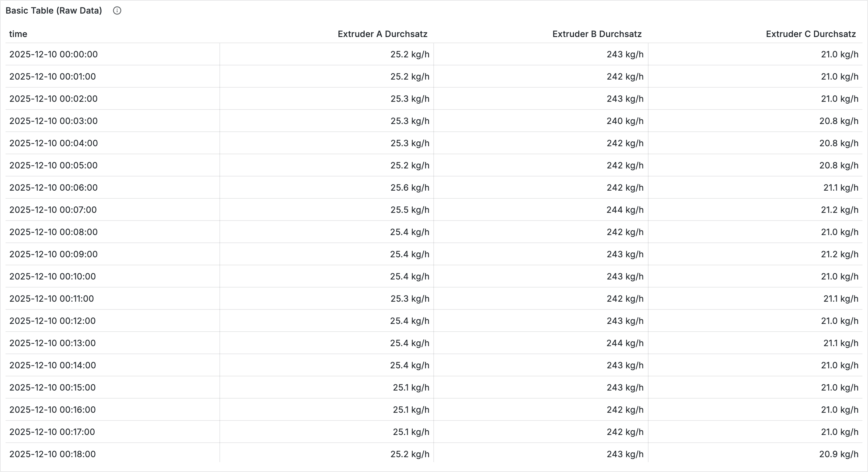Image resolution: width=868 pixels, height=472 pixels.
Task: Click Extruder B value at 00:13:00
Action: coord(625,343)
